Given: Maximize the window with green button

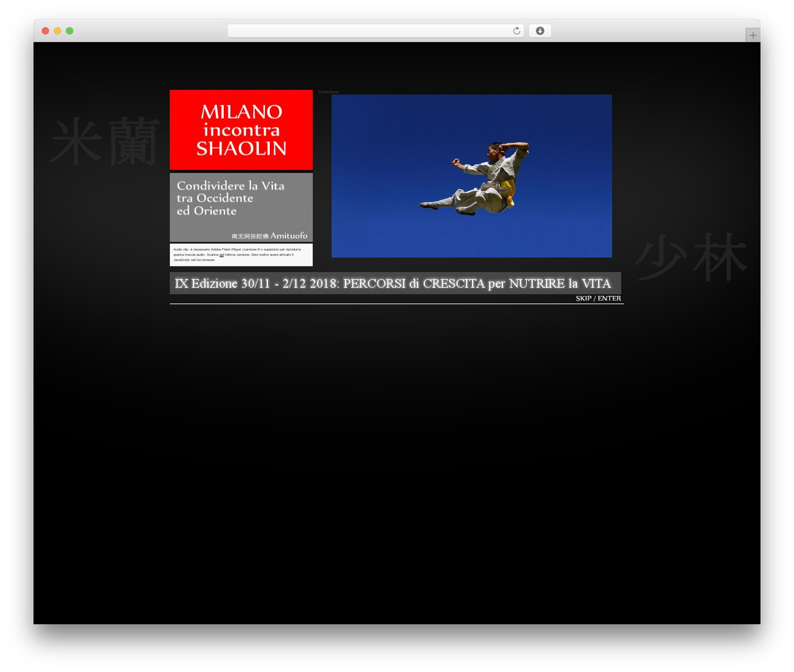Looking at the screenshot, I should pos(69,31).
